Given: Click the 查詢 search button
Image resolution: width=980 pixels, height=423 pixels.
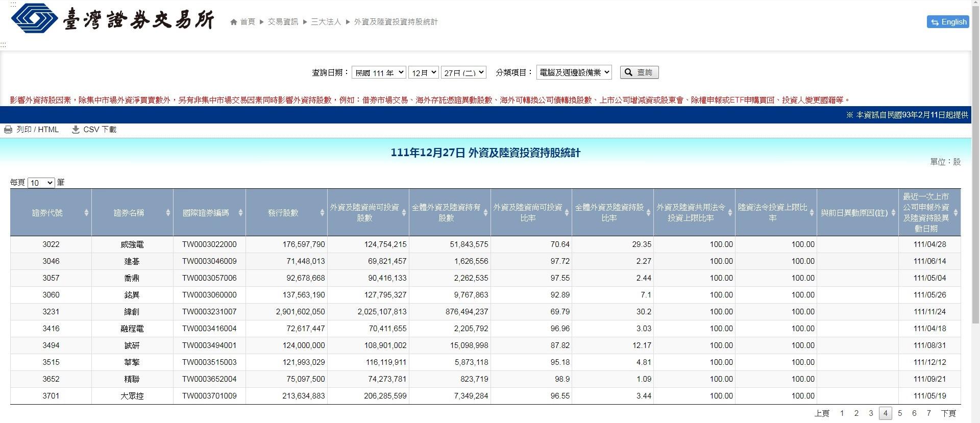Looking at the screenshot, I should 639,72.
